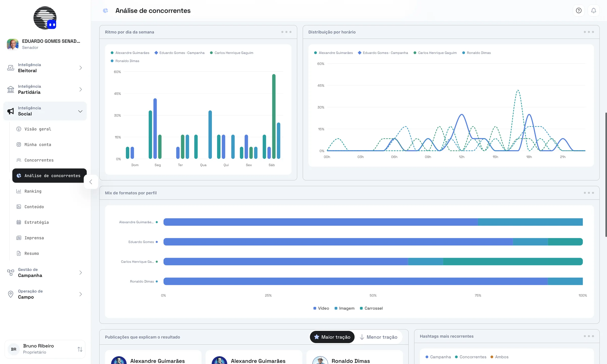Open options menu for Mix de formatos por perfil
The width and height of the screenshot is (607, 364).
click(589, 193)
